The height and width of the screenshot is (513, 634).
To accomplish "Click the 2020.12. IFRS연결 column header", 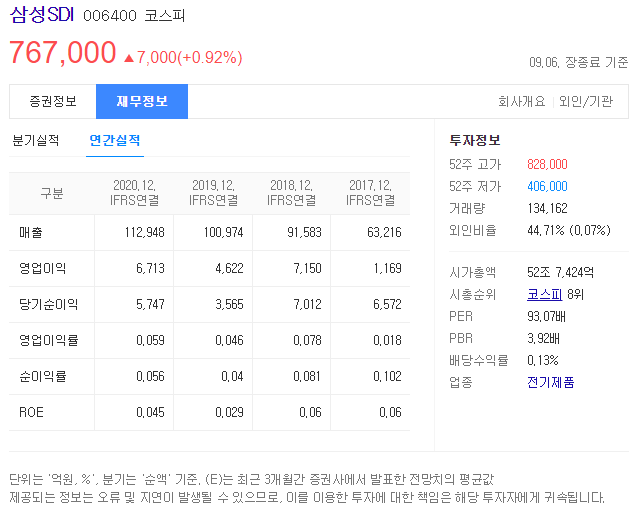I will pyautogui.click(x=134, y=193).
